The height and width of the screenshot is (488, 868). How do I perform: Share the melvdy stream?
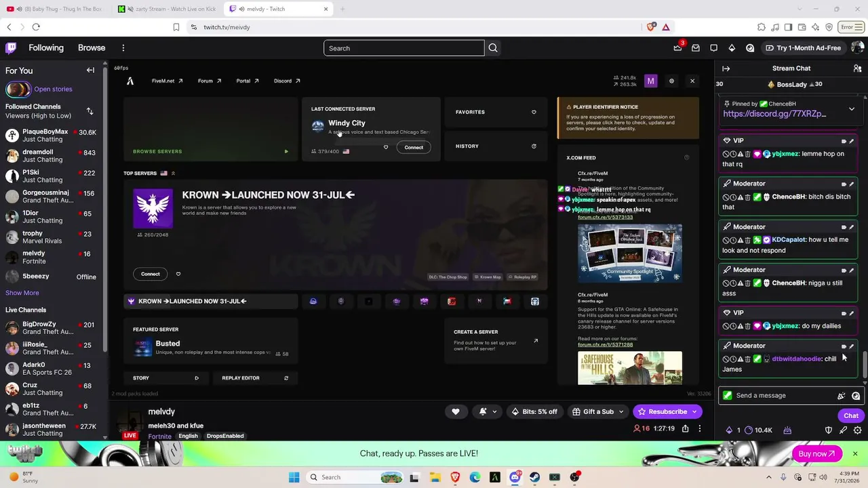tap(686, 429)
